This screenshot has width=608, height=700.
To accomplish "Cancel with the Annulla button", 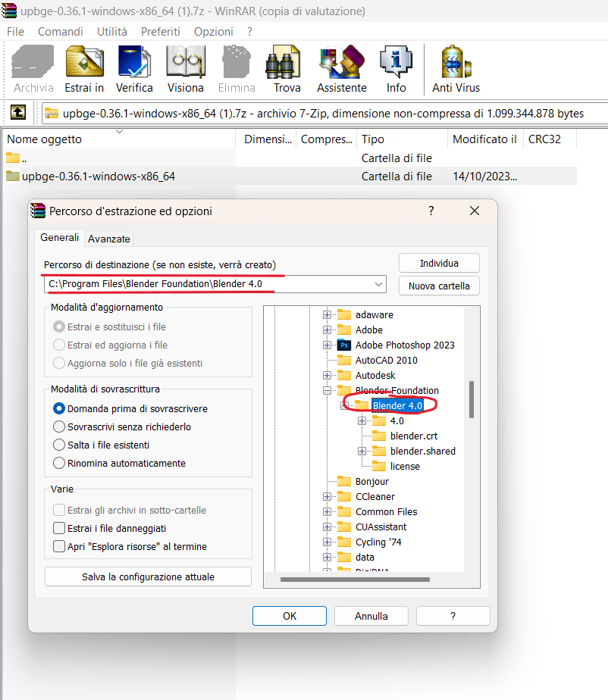I will pos(371,616).
